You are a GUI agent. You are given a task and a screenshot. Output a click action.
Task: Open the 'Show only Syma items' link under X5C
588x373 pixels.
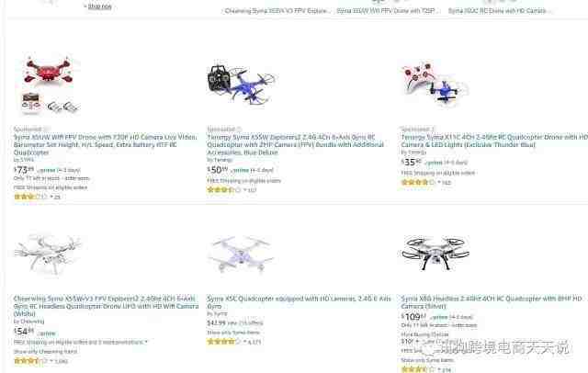(x=232, y=333)
